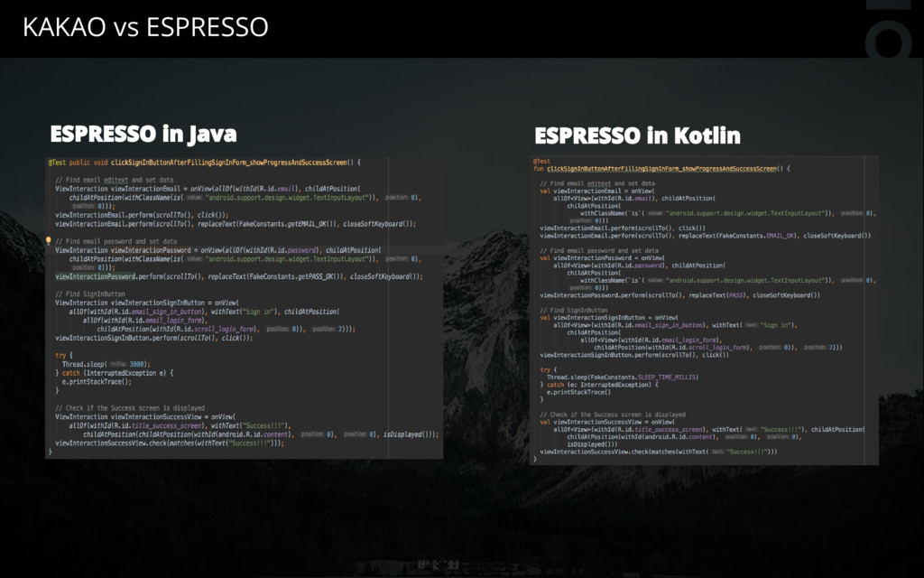
Task: Click 'catch (e: InterruptedException)' line in Kotlin
Action: click(x=599, y=385)
